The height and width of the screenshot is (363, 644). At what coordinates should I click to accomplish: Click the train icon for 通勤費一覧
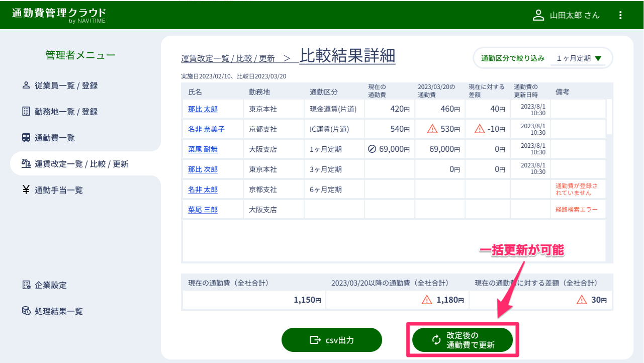[26, 137]
